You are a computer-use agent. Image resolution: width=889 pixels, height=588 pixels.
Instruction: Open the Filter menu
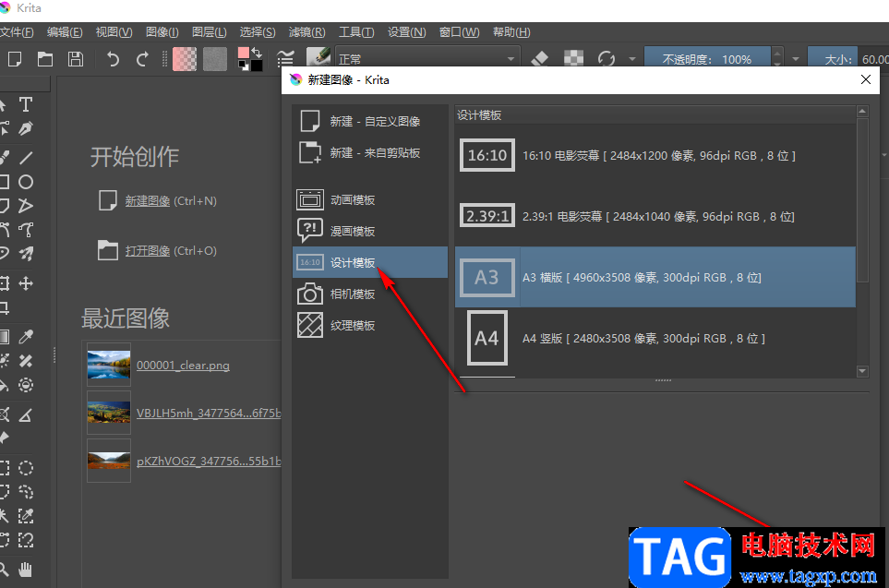click(306, 32)
